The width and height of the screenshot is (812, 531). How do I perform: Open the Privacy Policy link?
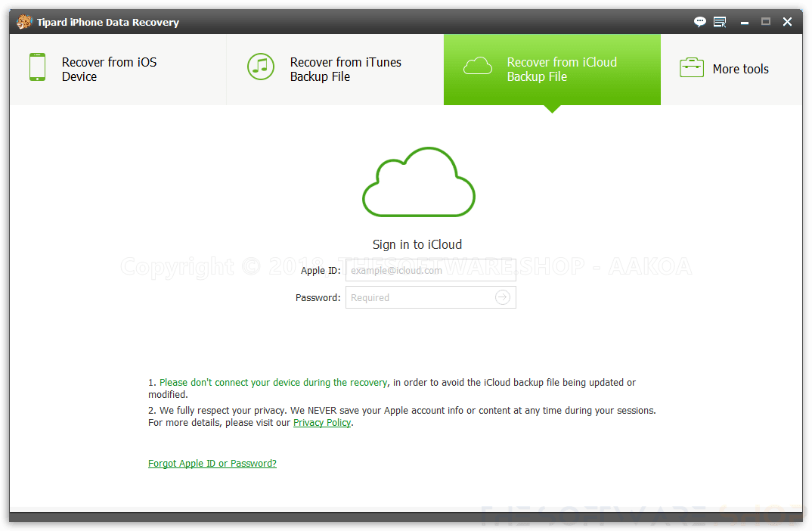pos(322,422)
